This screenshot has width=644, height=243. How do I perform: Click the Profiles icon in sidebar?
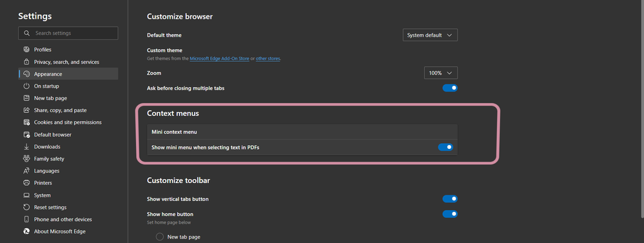26,50
